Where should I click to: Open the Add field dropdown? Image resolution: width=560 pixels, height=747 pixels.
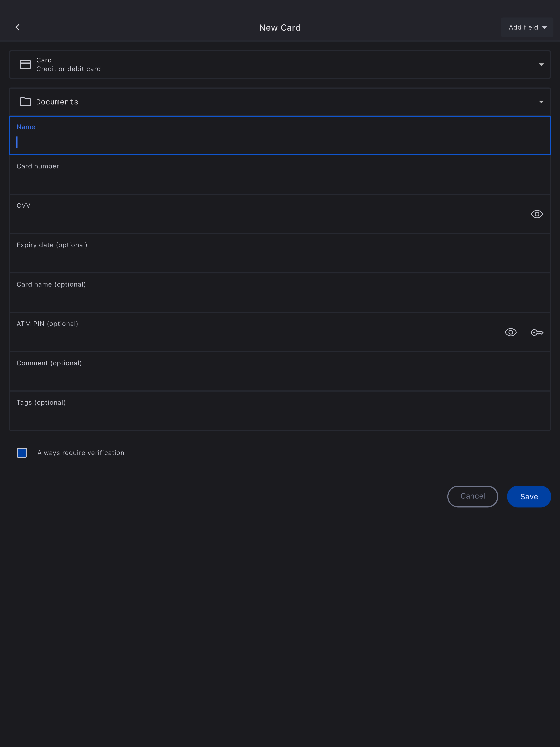[x=527, y=27]
